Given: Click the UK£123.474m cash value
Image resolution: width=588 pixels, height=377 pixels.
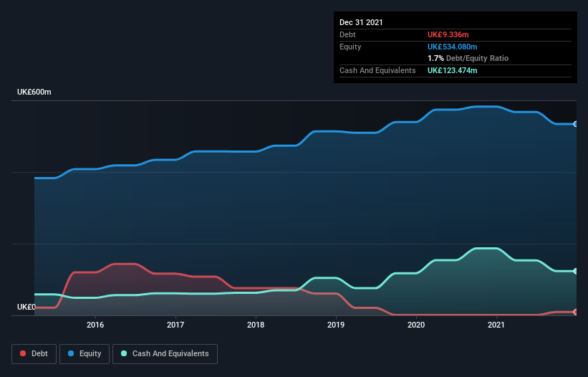Looking at the screenshot, I should tap(452, 70).
